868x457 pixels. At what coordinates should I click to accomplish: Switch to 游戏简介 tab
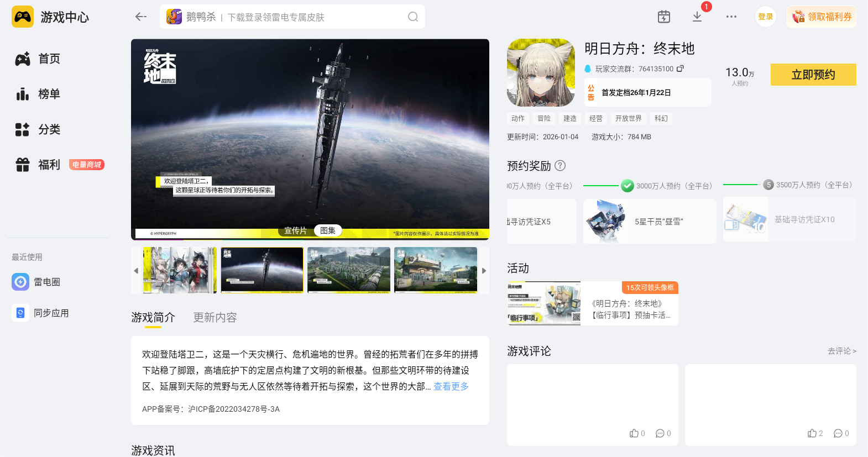pyautogui.click(x=153, y=318)
